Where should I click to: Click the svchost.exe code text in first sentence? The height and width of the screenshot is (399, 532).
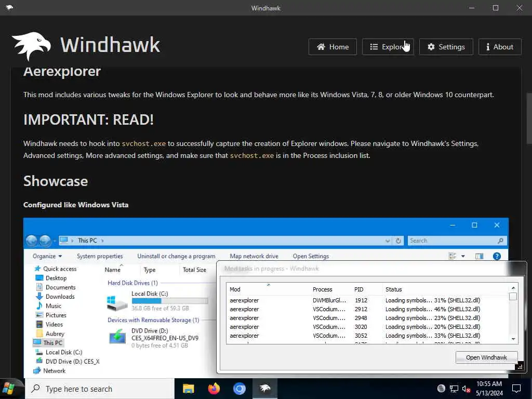pos(144,143)
